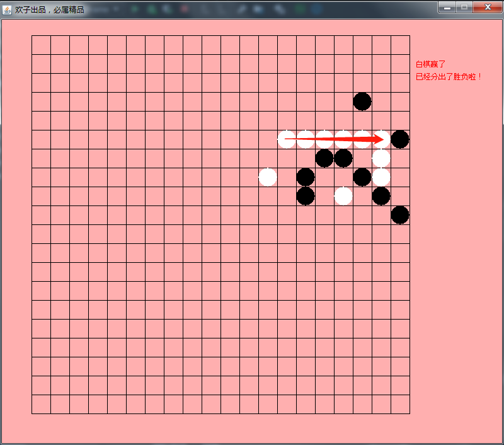Click the lowest black stone on the board's right edge

point(400,215)
